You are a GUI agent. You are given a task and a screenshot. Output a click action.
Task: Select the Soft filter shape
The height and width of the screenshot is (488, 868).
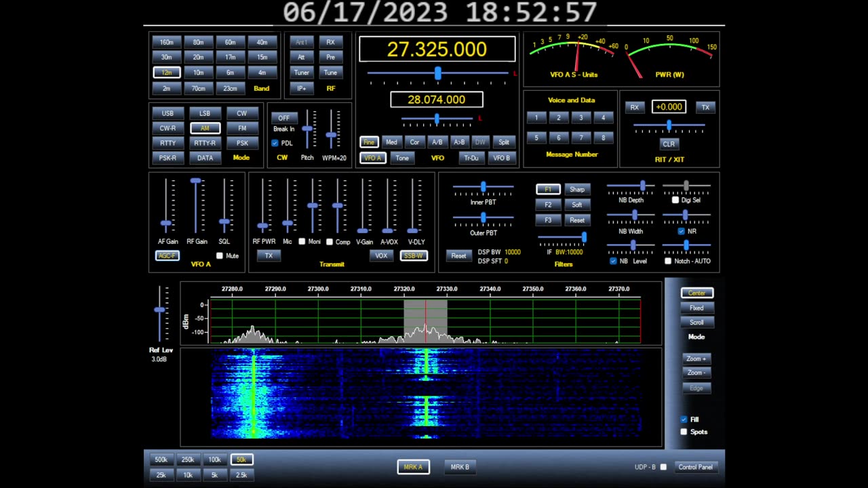[x=577, y=205]
